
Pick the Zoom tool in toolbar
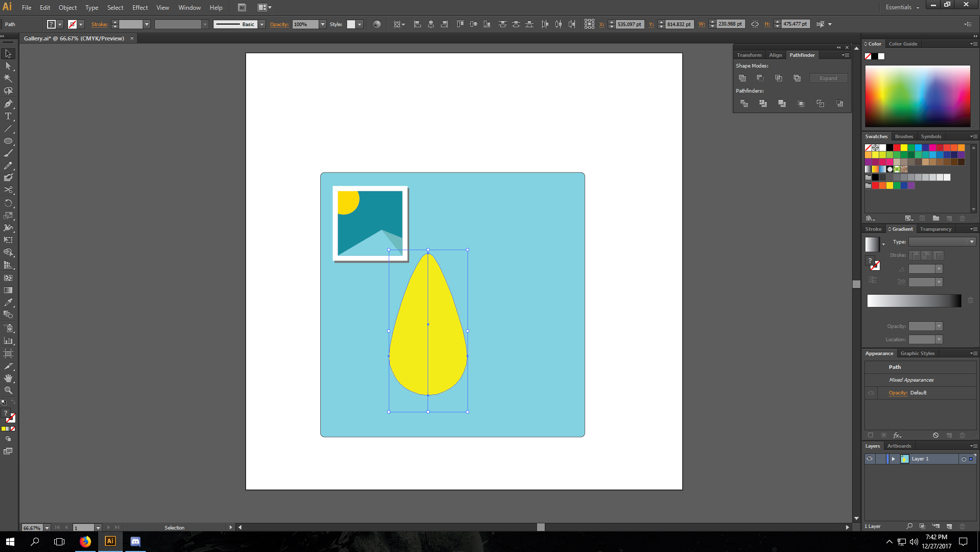[x=8, y=390]
